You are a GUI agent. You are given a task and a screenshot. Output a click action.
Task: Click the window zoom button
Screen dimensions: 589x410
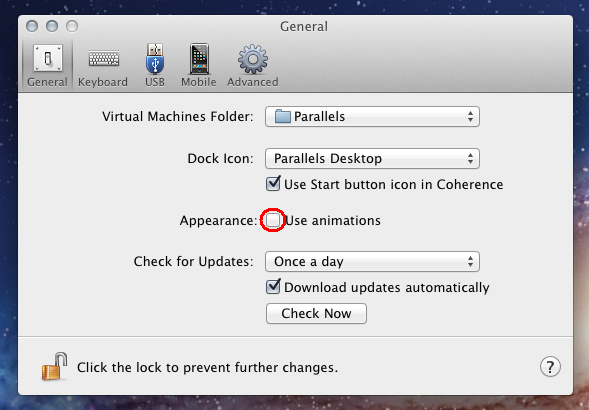[72, 26]
